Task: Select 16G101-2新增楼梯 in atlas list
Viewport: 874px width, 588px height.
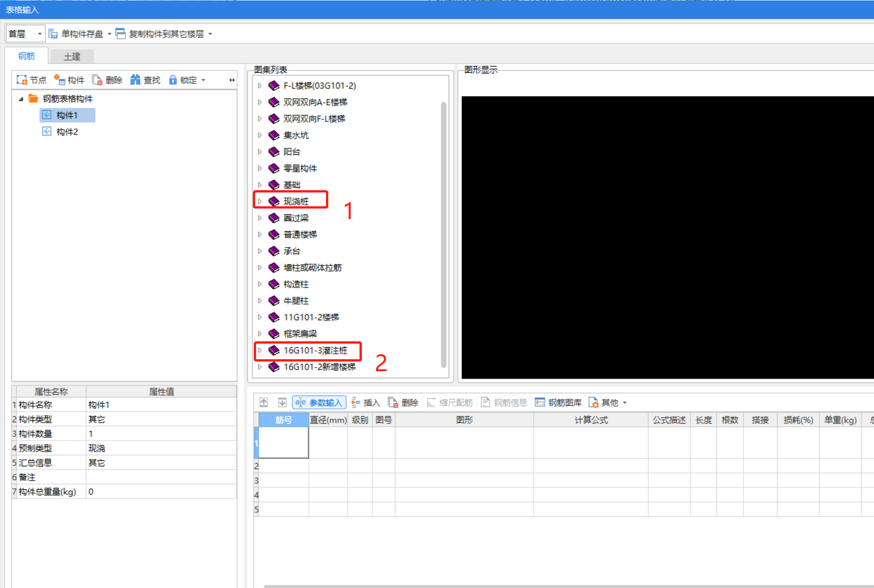Action: 319,367
